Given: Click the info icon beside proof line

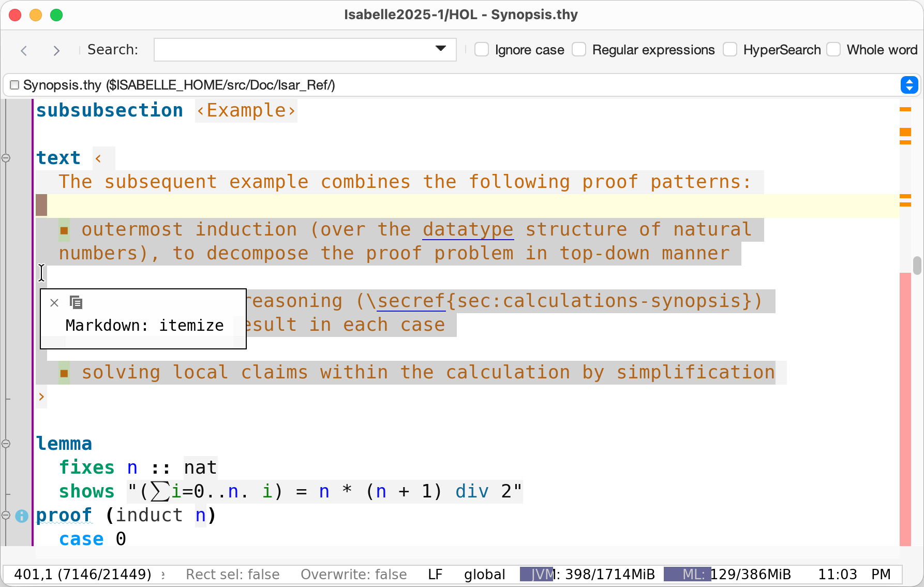Looking at the screenshot, I should (22, 516).
